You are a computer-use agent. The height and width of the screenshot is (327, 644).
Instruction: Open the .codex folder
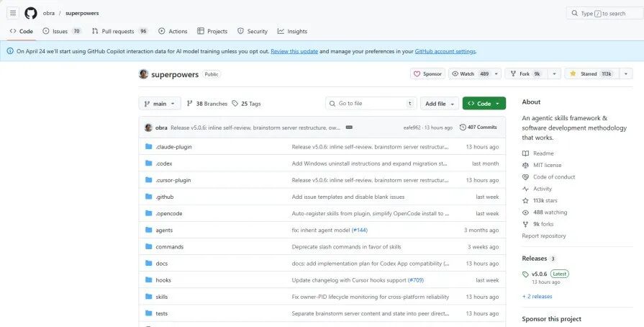pos(164,163)
